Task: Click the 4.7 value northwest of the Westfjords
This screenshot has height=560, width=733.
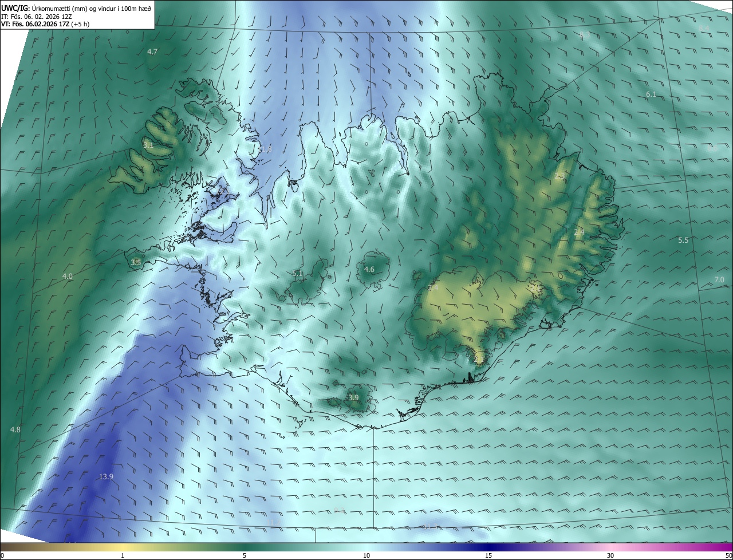Action: pyautogui.click(x=152, y=52)
